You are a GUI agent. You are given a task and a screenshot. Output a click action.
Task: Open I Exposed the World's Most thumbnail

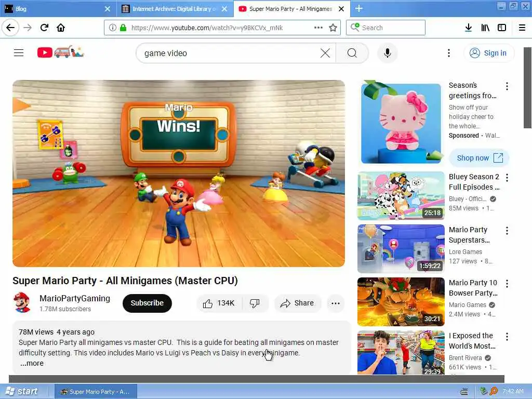401,353
